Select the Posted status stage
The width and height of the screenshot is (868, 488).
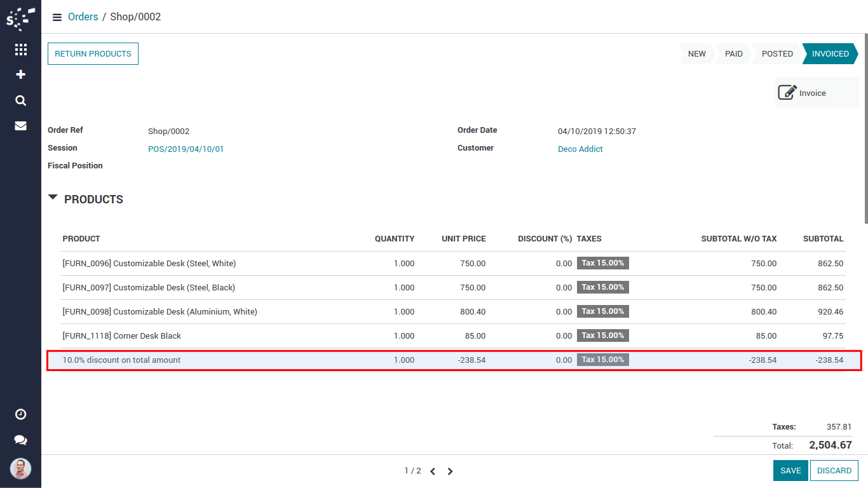[x=776, y=54]
